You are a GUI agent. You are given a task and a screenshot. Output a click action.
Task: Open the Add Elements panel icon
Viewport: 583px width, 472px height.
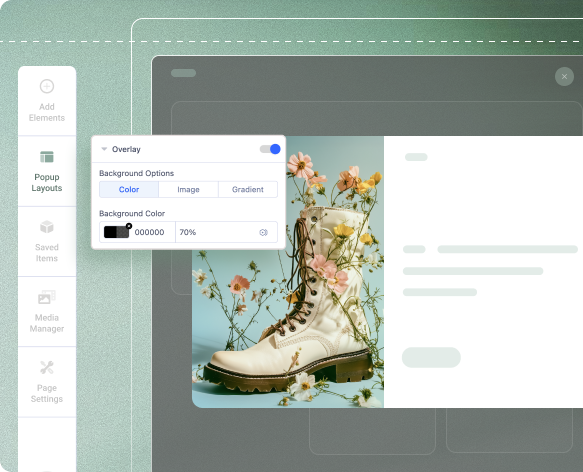[x=47, y=86]
